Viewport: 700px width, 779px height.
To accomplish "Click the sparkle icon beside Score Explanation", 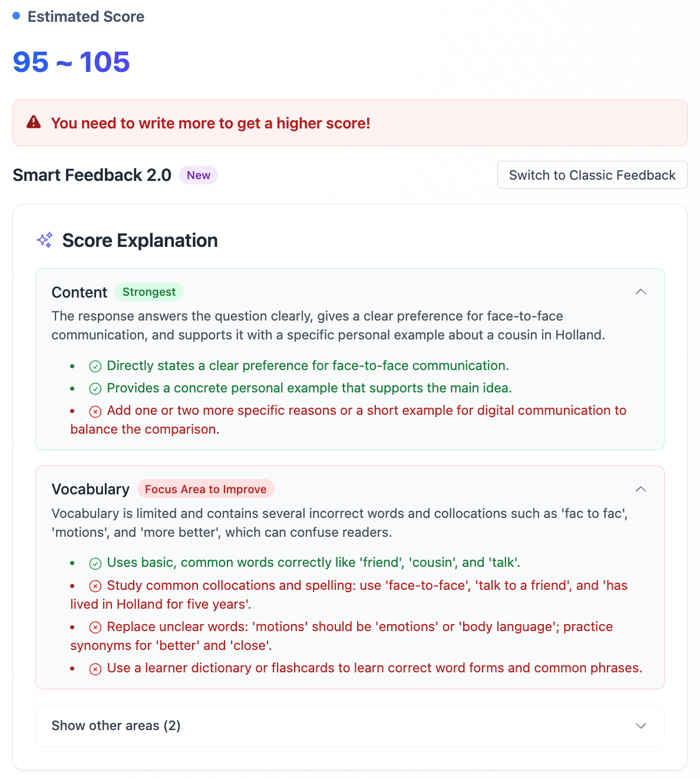I will tap(45, 240).
